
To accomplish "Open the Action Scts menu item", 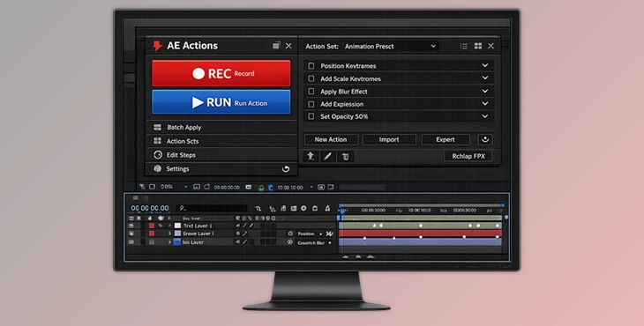I will [221, 141].
